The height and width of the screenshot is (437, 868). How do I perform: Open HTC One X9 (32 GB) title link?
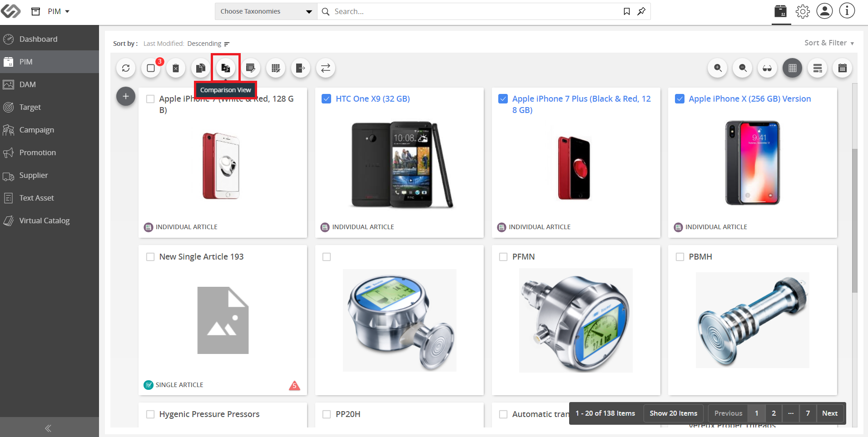click(x=372, y=99)
